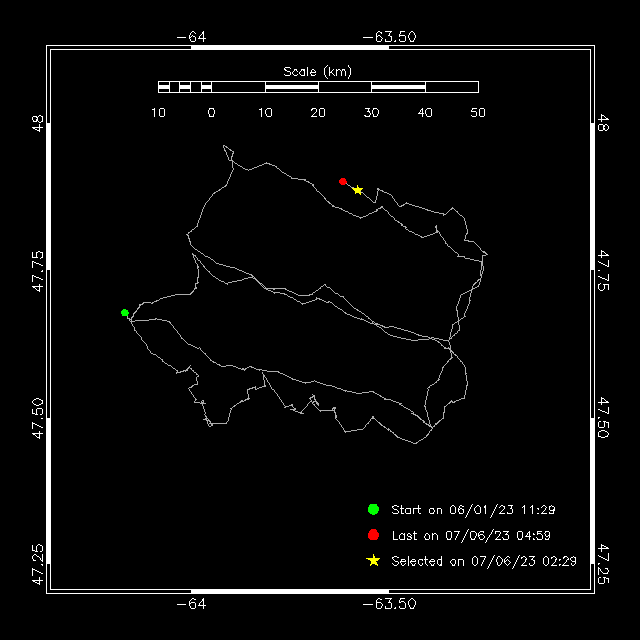
Task: Click 'Selected on 07/06/23 02:29' legend text
Action: point(484,561)
